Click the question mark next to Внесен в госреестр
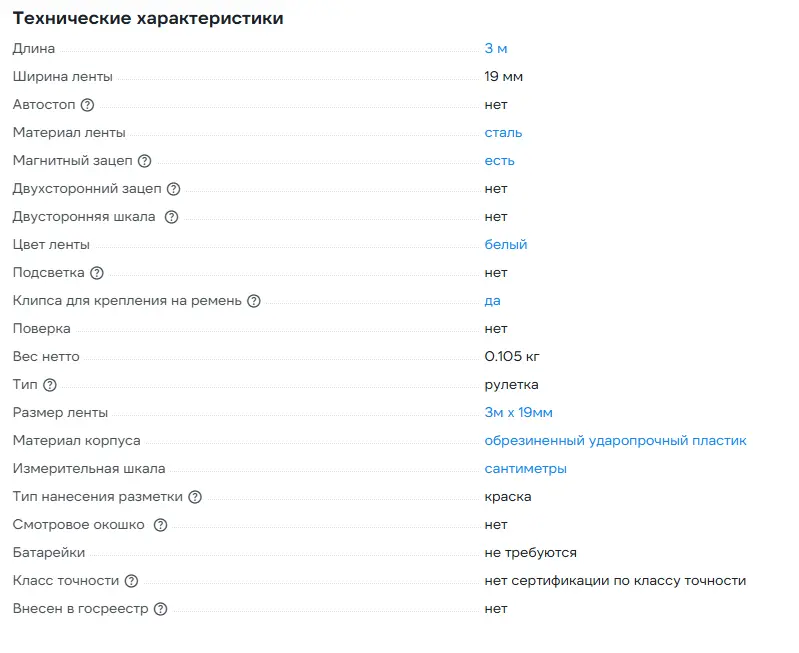This screenshot has width=799, height=653. point(160,609)
